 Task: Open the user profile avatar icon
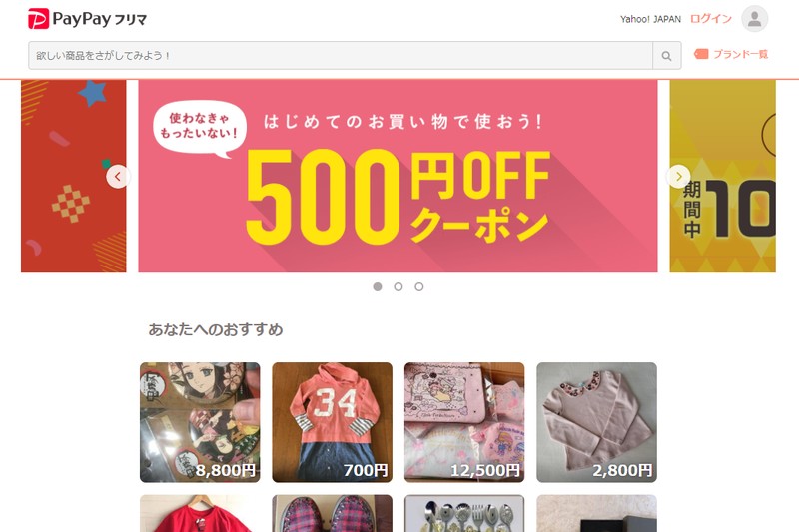[x=755, y=19]
